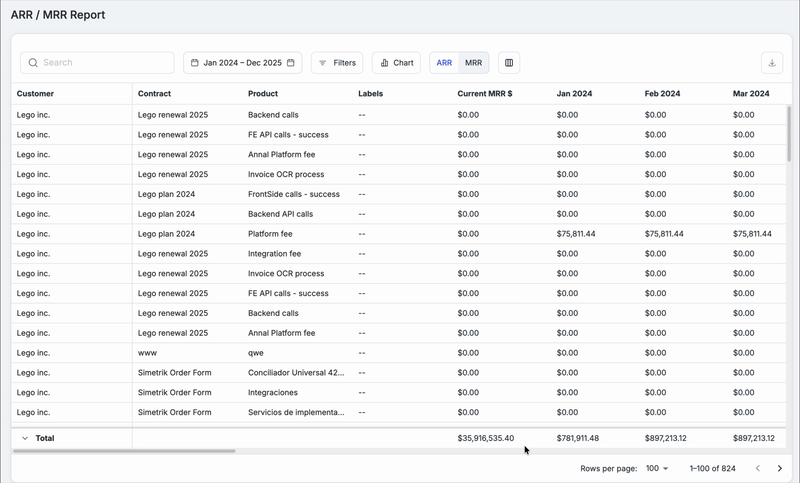Select the Platform fee product cell
The height and width of the screenshot is (483, 800).
(x=270, y=234)
